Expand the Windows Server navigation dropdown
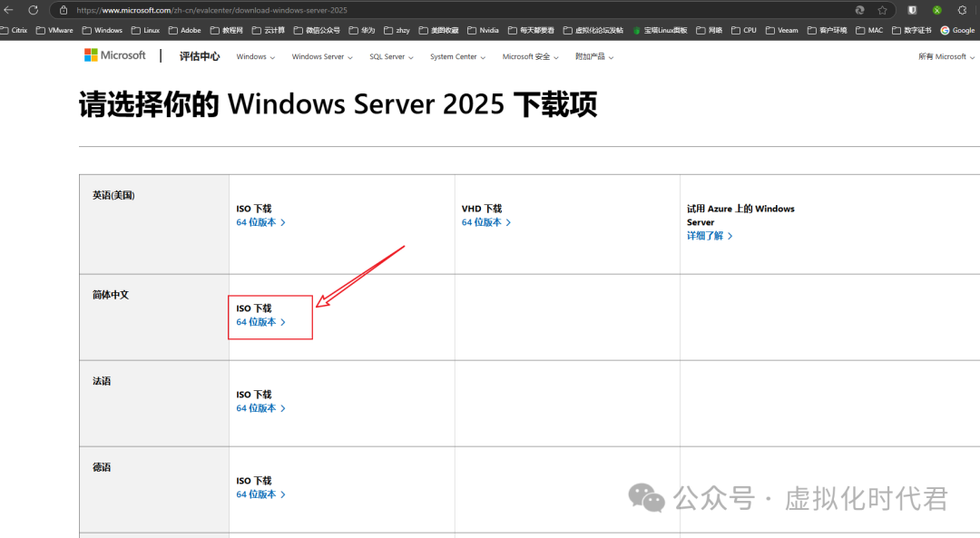Screen dimensions: 980x538 pyautogui.click(x=322, y=57)
